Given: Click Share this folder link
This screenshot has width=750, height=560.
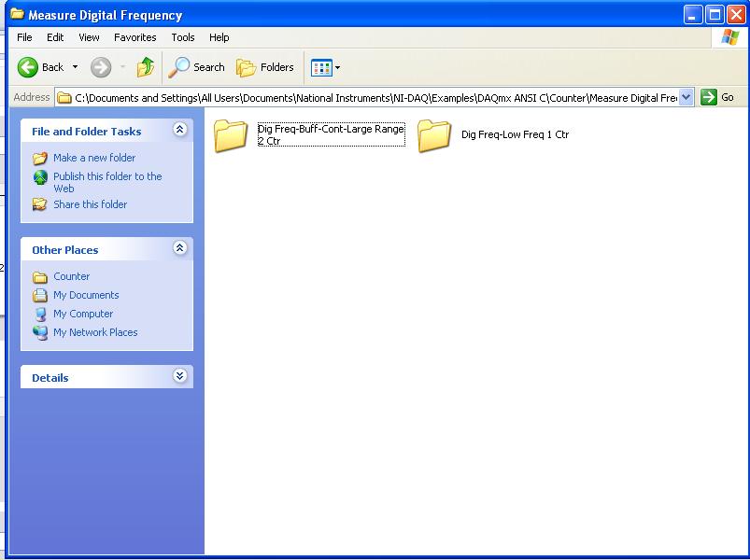Looking at the screenshot, I should click(90, 204).
